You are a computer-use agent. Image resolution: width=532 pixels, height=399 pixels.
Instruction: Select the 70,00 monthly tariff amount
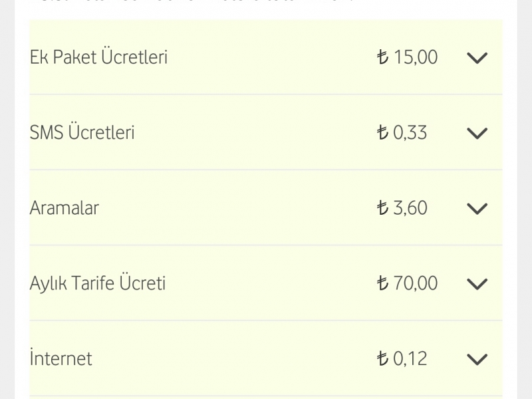coord(416,283)
